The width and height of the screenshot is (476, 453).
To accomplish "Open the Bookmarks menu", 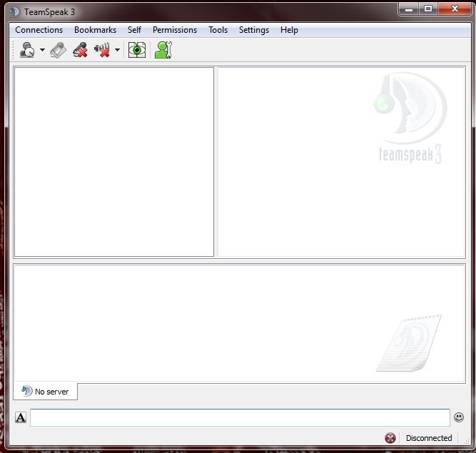I will coord(95,30).
